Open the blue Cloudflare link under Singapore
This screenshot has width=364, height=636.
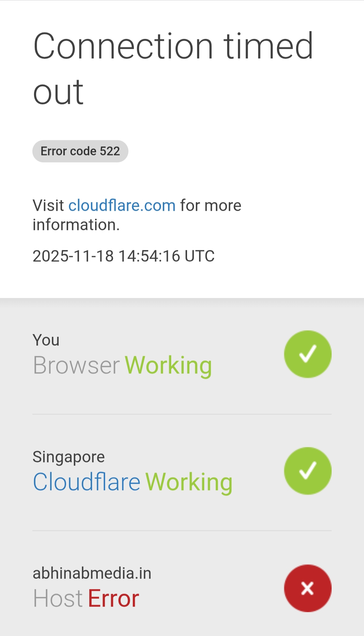click(87, 482)
